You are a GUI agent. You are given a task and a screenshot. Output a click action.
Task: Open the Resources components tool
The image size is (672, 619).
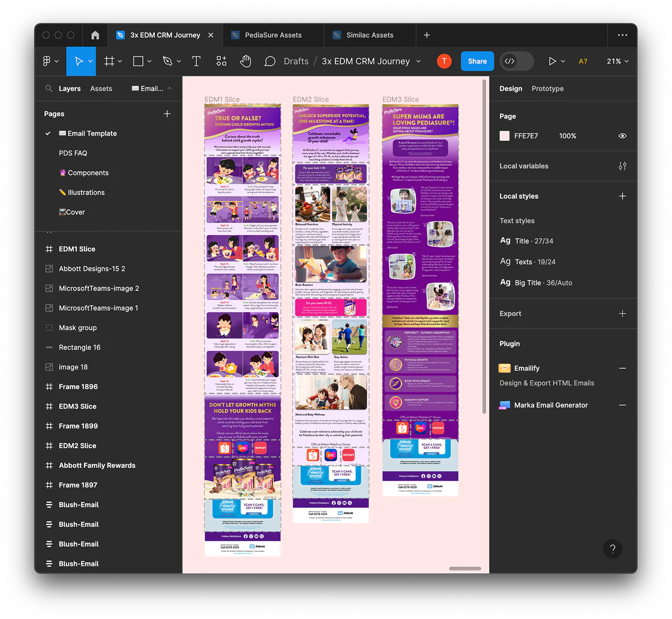221,61
